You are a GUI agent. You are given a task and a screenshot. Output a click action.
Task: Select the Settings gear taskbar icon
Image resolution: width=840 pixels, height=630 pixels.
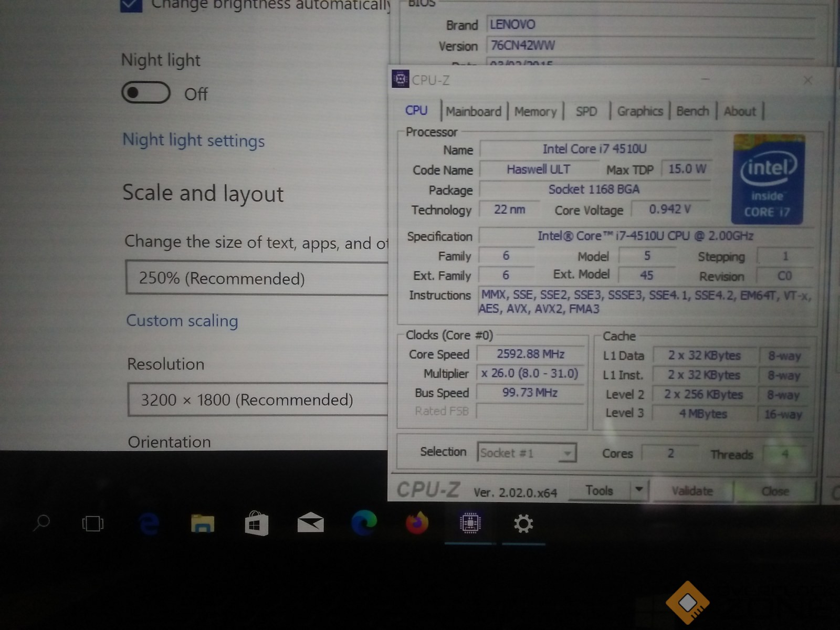coord(523,523)
